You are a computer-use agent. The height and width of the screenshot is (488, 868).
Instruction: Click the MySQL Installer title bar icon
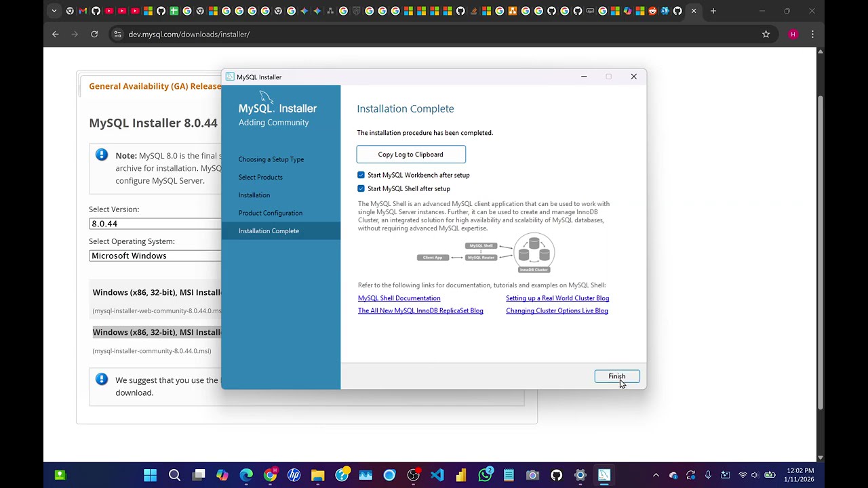tap(230, 77)
